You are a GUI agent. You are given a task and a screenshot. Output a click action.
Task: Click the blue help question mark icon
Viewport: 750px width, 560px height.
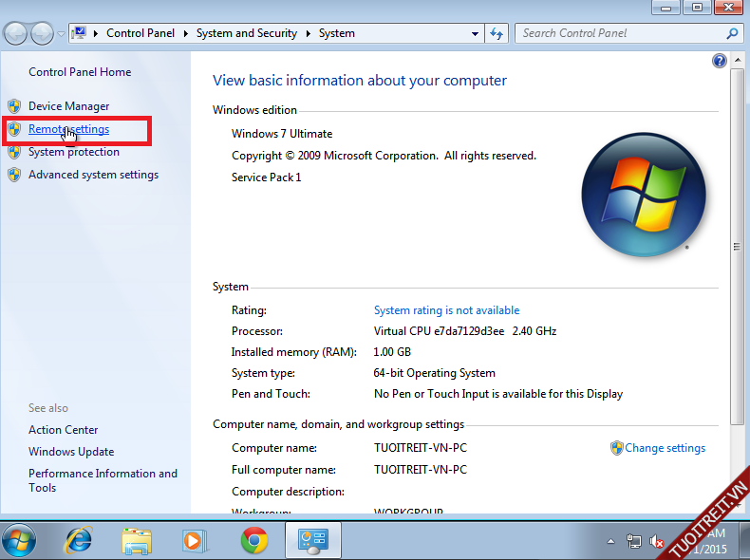pyautogui.click(x=719, y=61)
